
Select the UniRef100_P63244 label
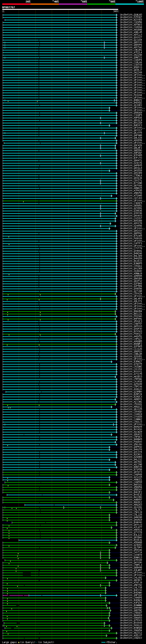(131, 95)
